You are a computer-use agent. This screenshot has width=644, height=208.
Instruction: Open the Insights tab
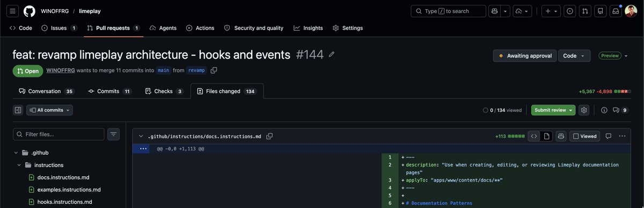(308, 28)
